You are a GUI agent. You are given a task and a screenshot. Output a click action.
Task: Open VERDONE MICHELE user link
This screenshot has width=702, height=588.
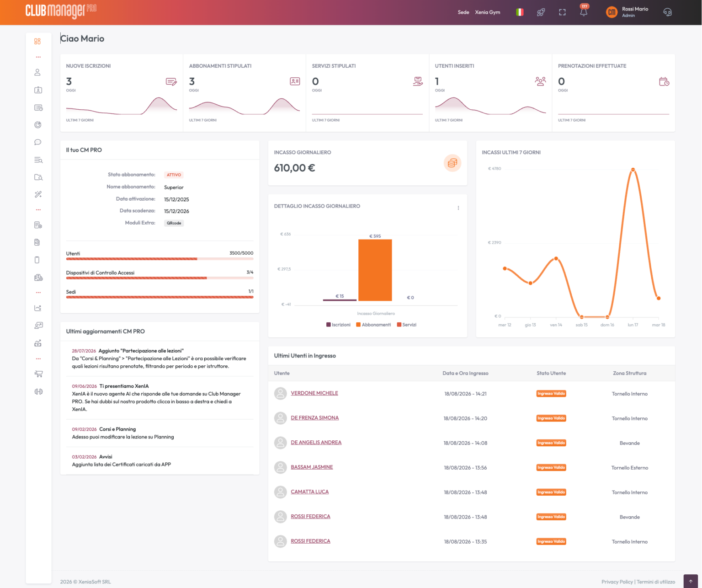point(314,393)
